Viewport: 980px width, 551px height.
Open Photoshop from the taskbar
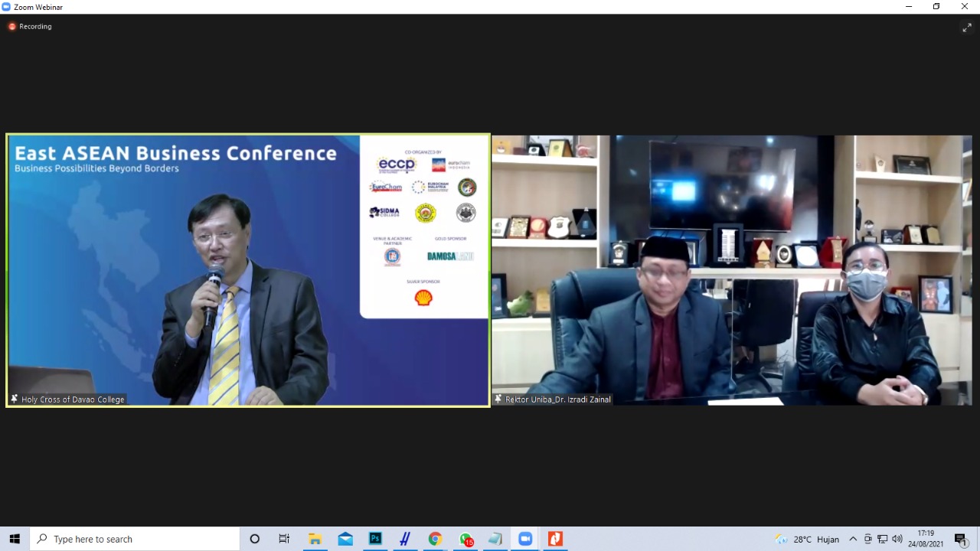(x=375, y=539)
